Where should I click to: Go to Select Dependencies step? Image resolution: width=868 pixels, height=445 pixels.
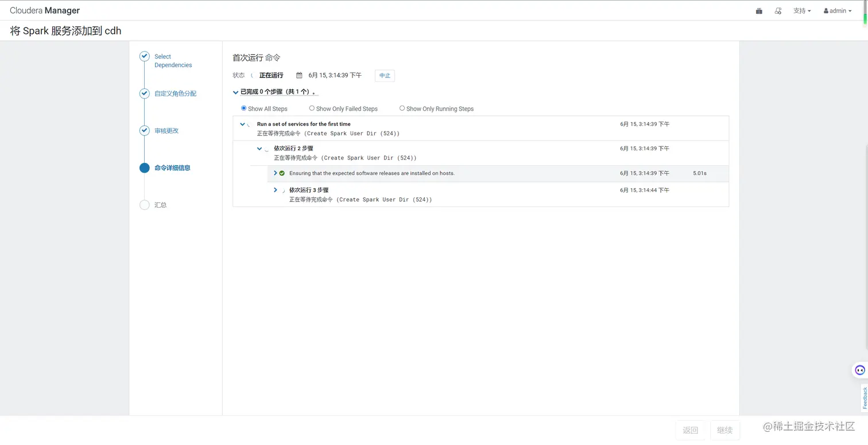(173, 61)
